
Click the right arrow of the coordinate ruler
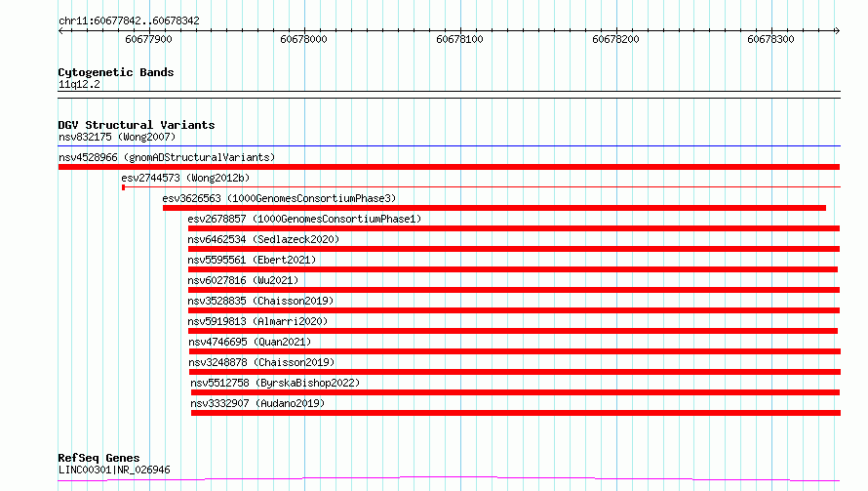[837, 31]
